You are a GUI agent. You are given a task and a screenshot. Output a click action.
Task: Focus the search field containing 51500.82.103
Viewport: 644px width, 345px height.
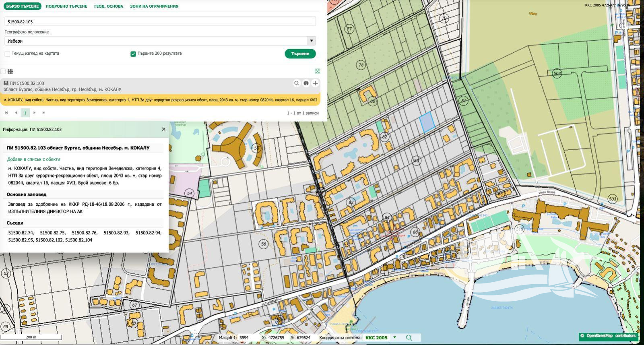pos(160,22)
